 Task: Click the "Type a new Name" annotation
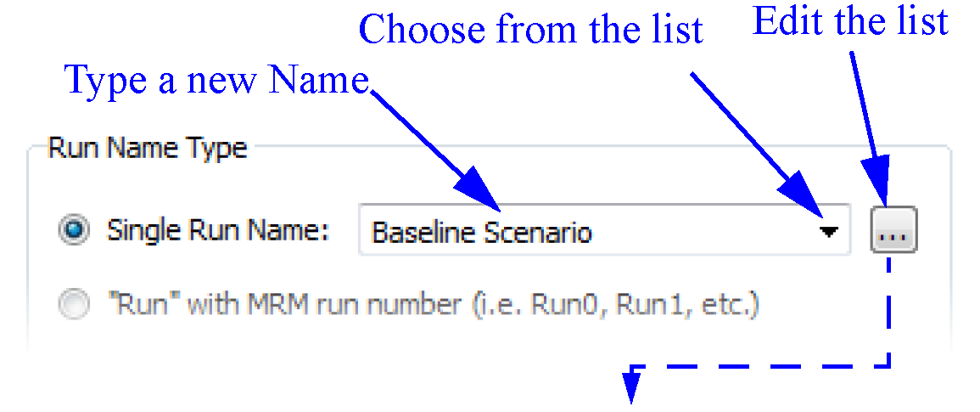[x=218, y=82]
